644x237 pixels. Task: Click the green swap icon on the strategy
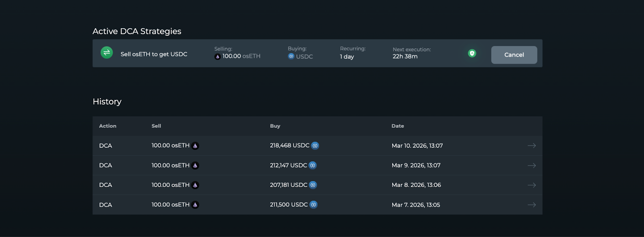[x=107, y=53]
